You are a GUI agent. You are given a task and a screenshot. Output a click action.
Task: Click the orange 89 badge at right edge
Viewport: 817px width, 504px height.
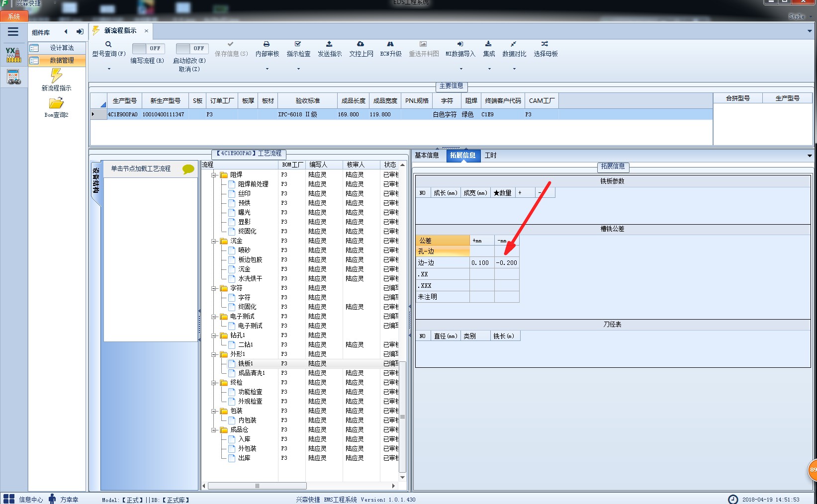(x=813, y=470)
